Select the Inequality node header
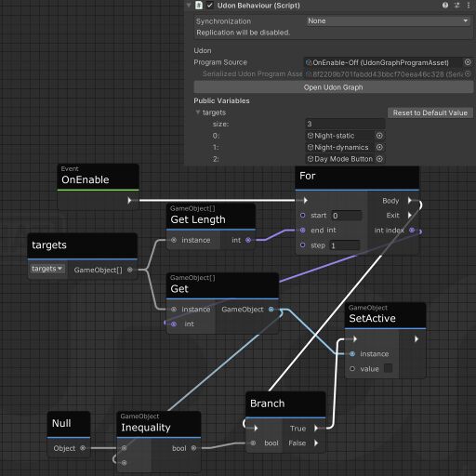This screenshot has width=476, height=476. click(159, 424)
